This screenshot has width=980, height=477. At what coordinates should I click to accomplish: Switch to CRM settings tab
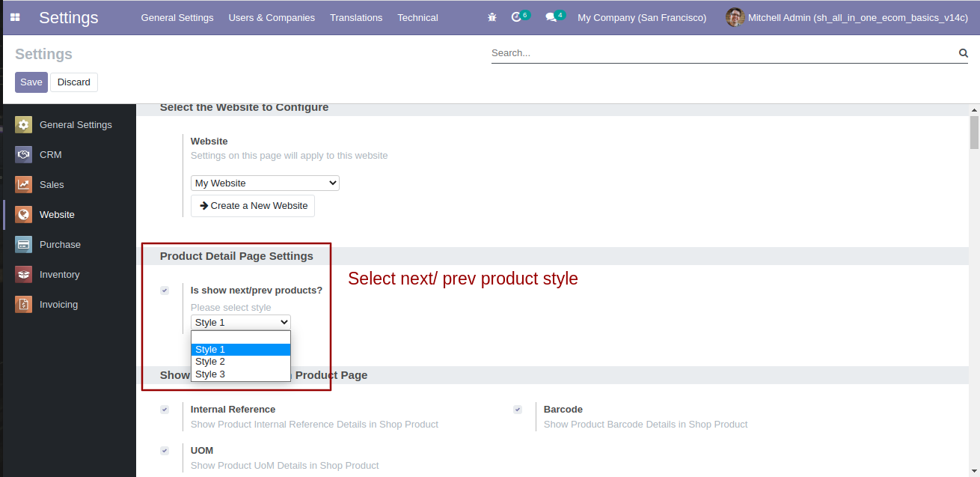coord(70,155)
